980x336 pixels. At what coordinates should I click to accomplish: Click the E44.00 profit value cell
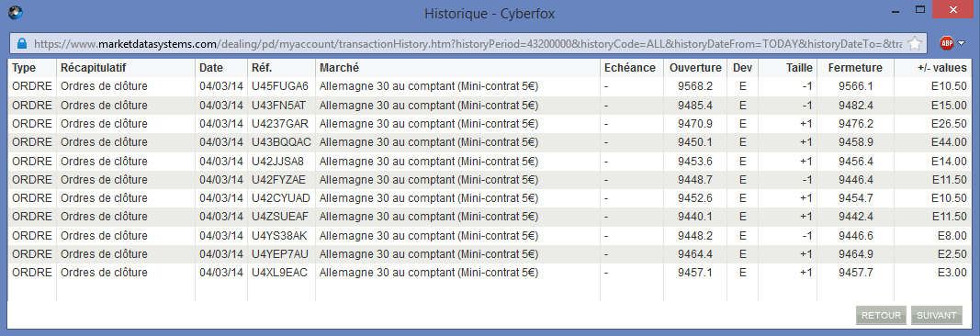tap(948, 142)
